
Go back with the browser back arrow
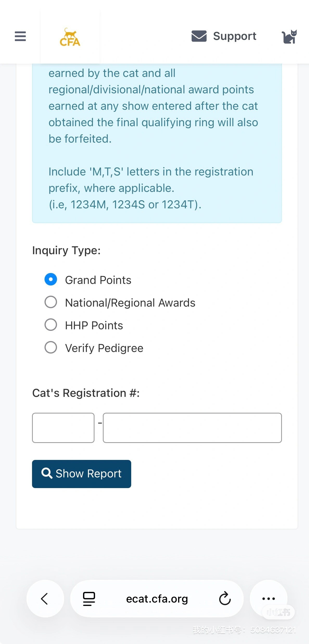45,598
